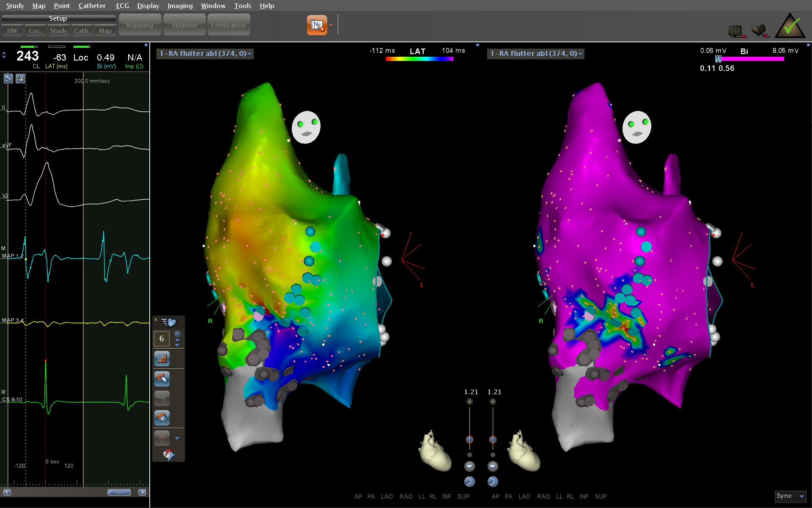Expand the arrow beside the capture icon

(x=331, y=25)
